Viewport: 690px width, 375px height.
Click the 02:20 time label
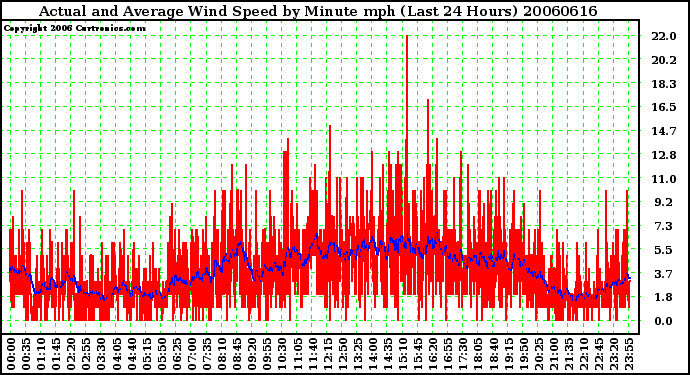pos(71,354)
